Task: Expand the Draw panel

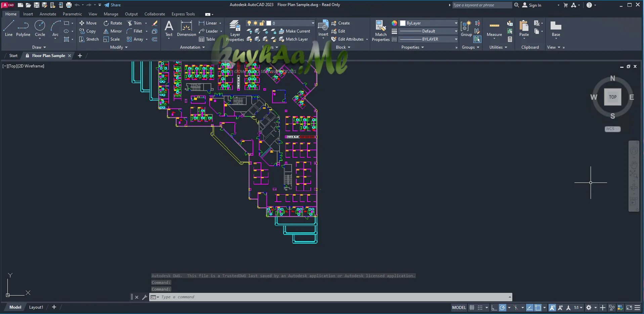Action: coord(39,47)
